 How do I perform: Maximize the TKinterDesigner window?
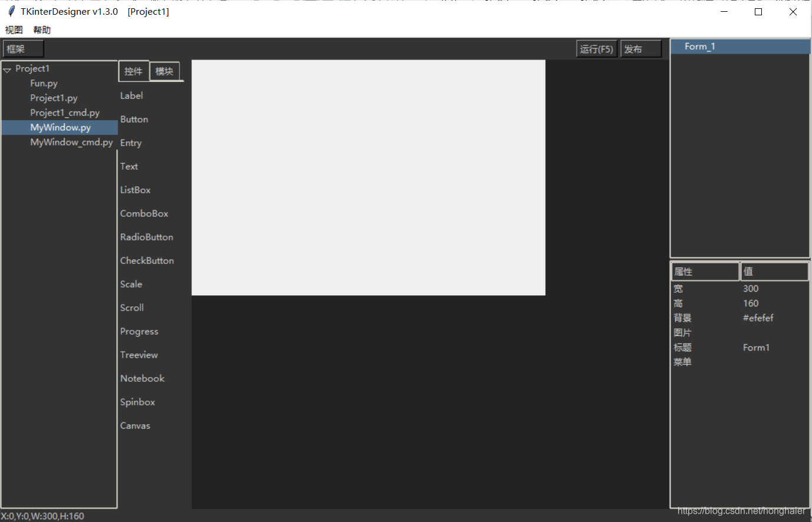(x=758, y=12)
